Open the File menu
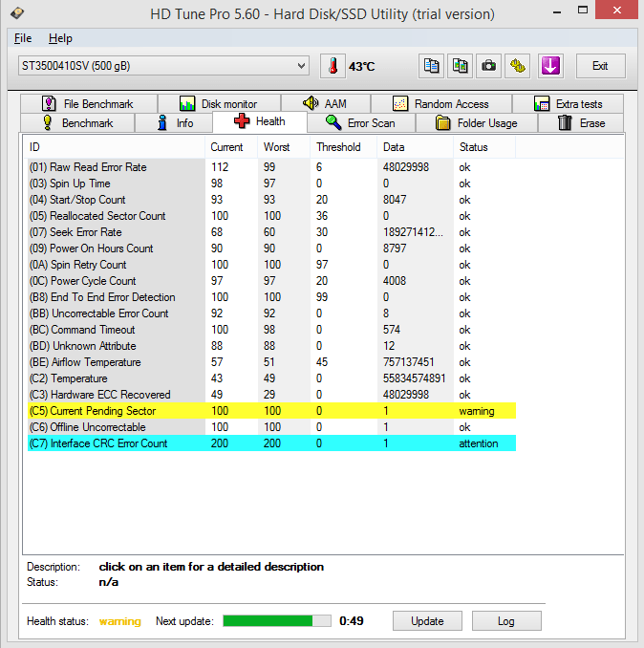This screenshot has width=644, height=648. point(23,38)
